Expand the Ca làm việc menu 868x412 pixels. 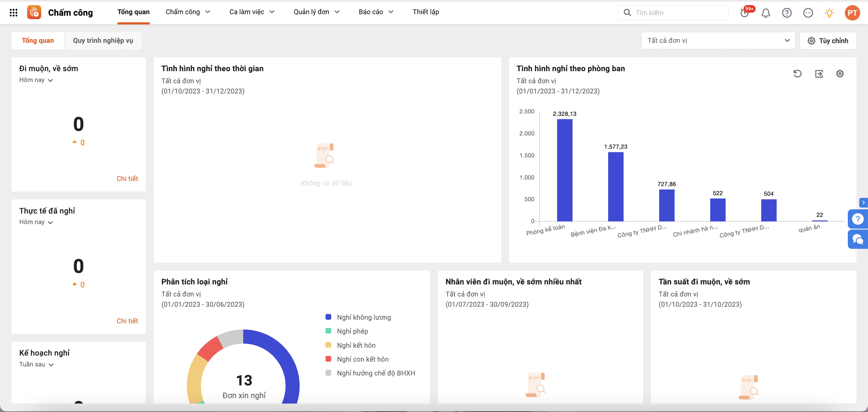tap(252, 12)
